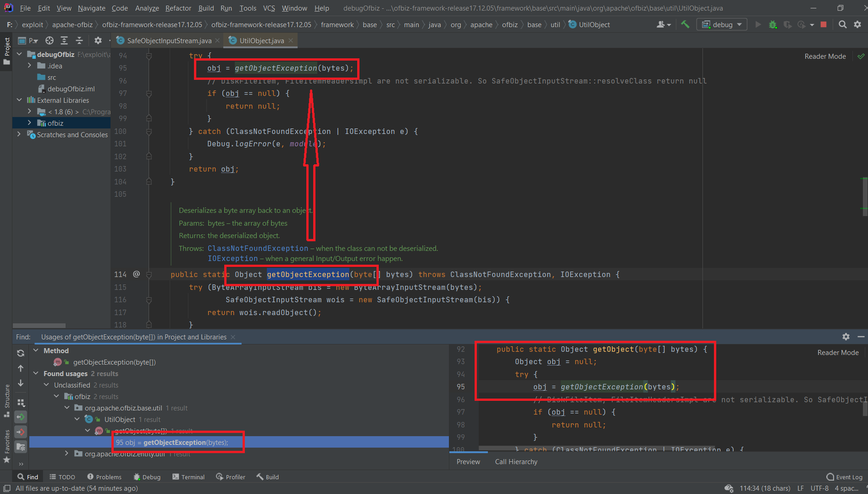Click Expand All icon in Project panel

[x=64, y=41]
